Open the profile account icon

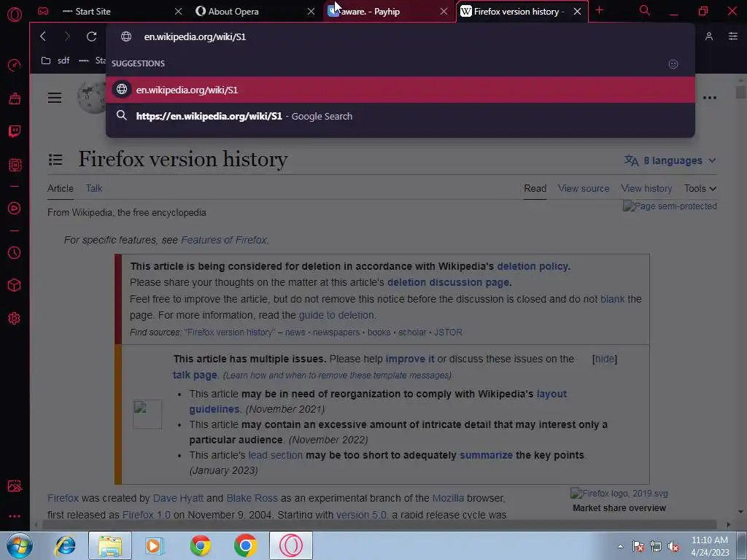(x=709, y=36)
